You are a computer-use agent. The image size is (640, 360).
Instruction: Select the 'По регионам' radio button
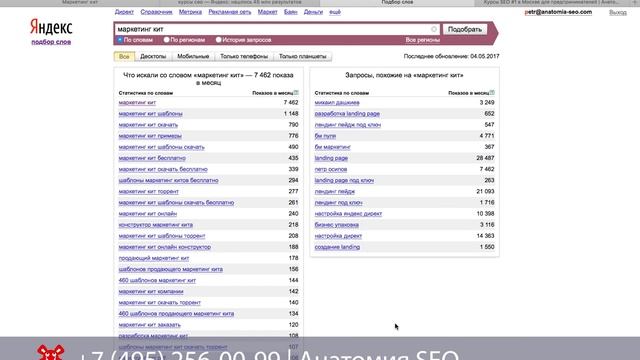coord(167,40)
